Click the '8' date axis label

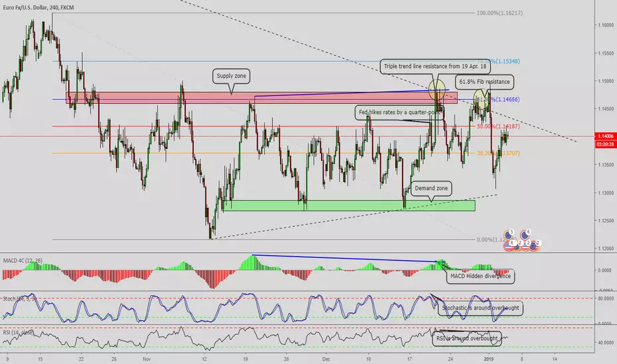(522, 359)
